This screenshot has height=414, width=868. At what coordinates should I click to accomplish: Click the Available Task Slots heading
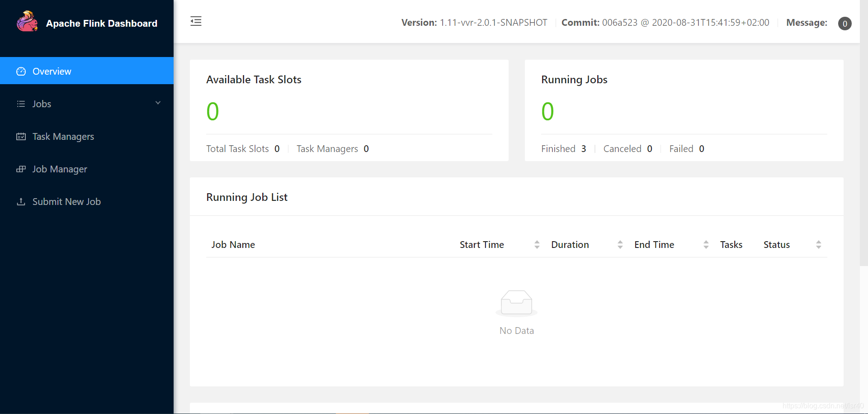254,80
